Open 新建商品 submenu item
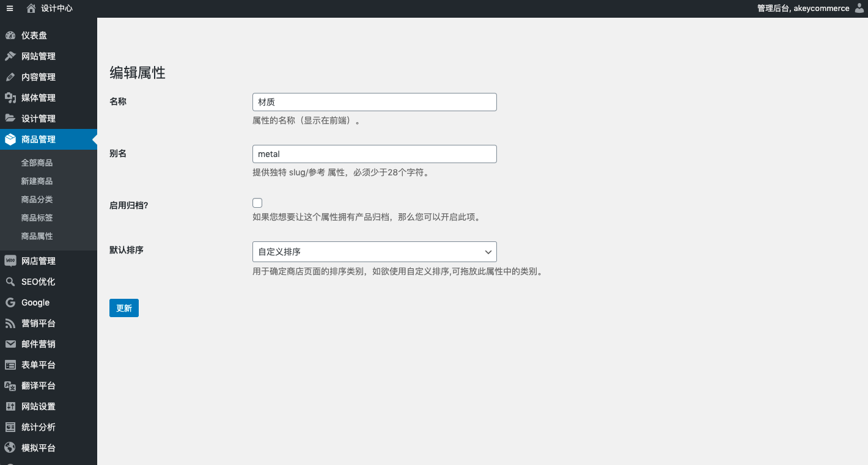 [x=37, y=181]
